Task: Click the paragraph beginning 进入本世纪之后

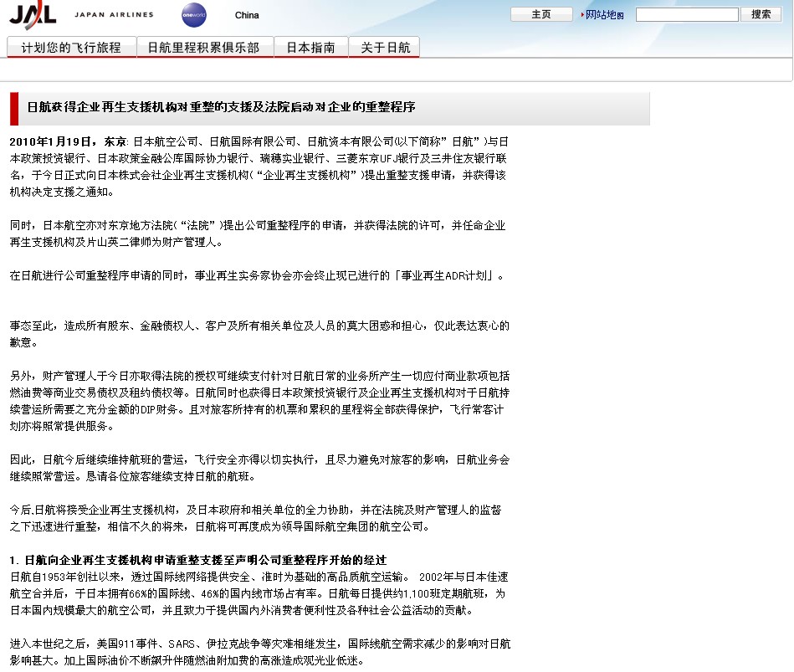Action: click(259, 652)
